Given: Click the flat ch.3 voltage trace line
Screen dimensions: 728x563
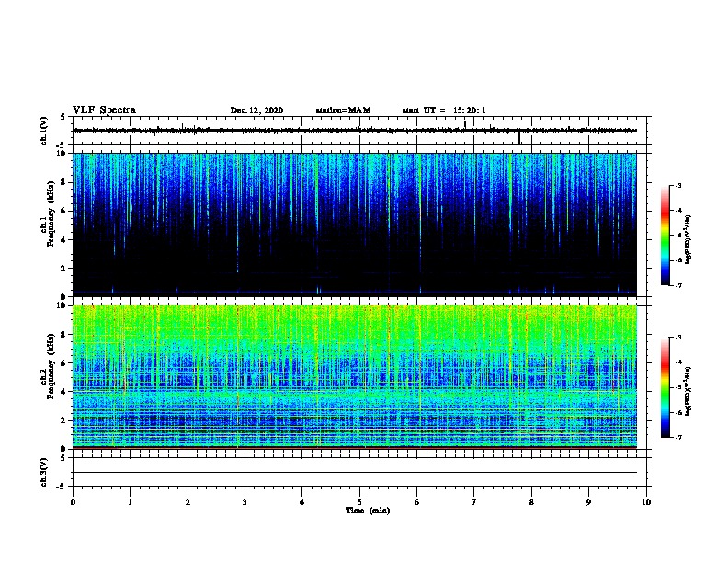Looking at the screenshot, I should (x=354, y=473).
